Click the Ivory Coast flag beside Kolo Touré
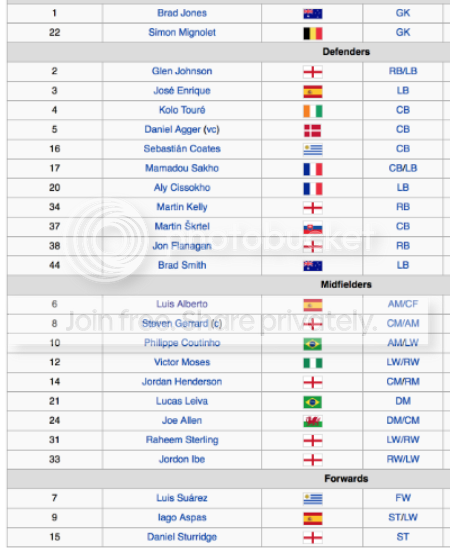This screenshot has height=553, width=450. (x=313, y=111)
